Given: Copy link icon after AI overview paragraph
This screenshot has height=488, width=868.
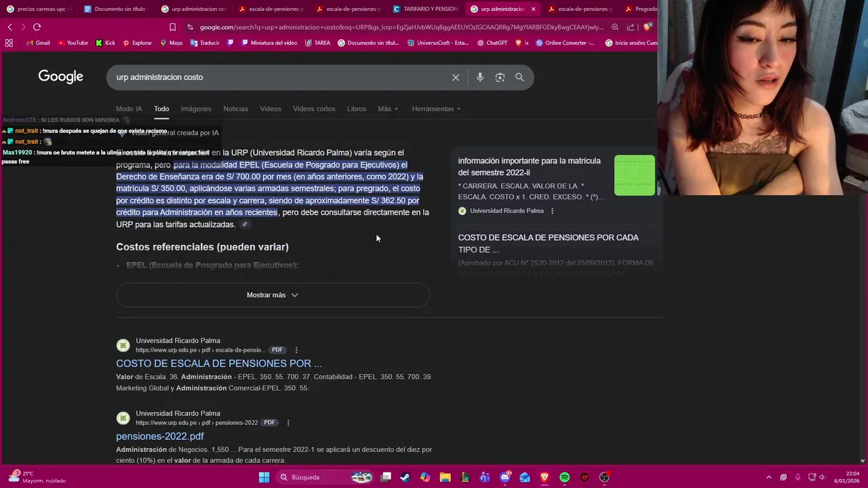Looking at the screenshot, I should click(245, 224).
